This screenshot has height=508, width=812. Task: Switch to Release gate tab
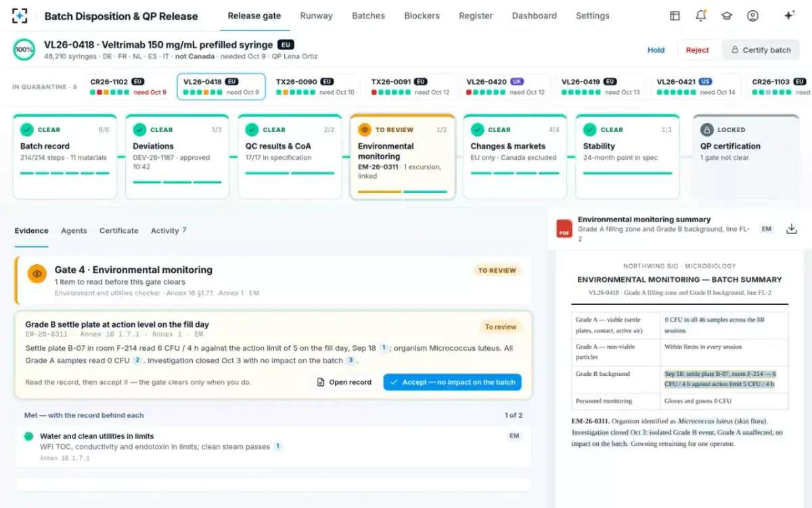click(254, 16)
